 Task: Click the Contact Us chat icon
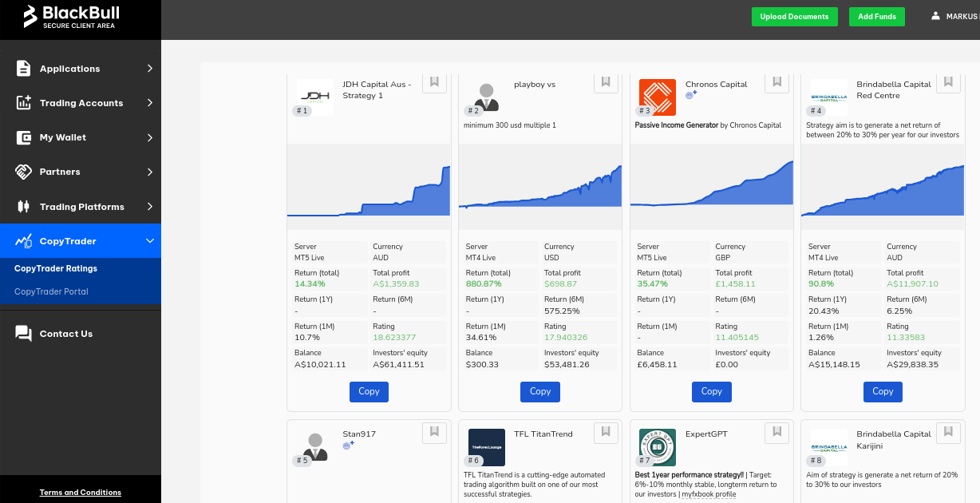(23, 334)
